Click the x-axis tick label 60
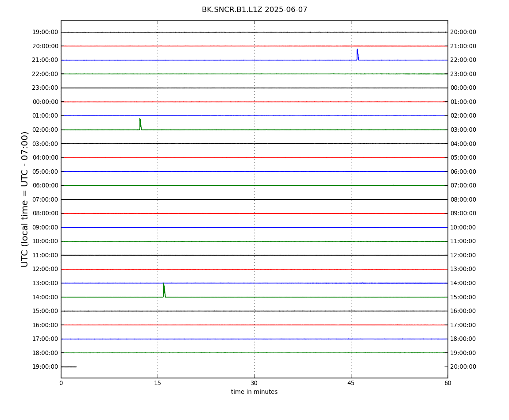The width and height of the screenshot is (509, 420). click(x=447, y=383)
